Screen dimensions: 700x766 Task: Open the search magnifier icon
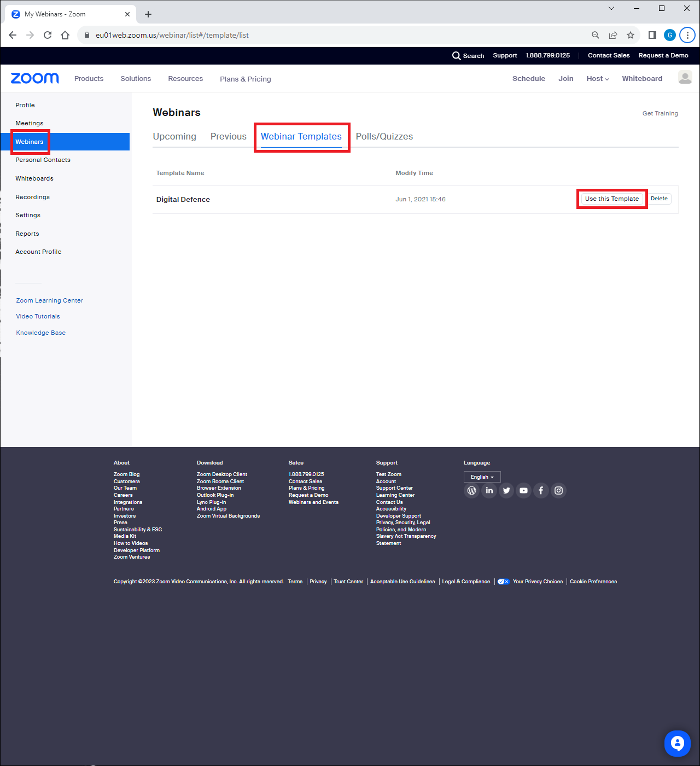[456, 55]
